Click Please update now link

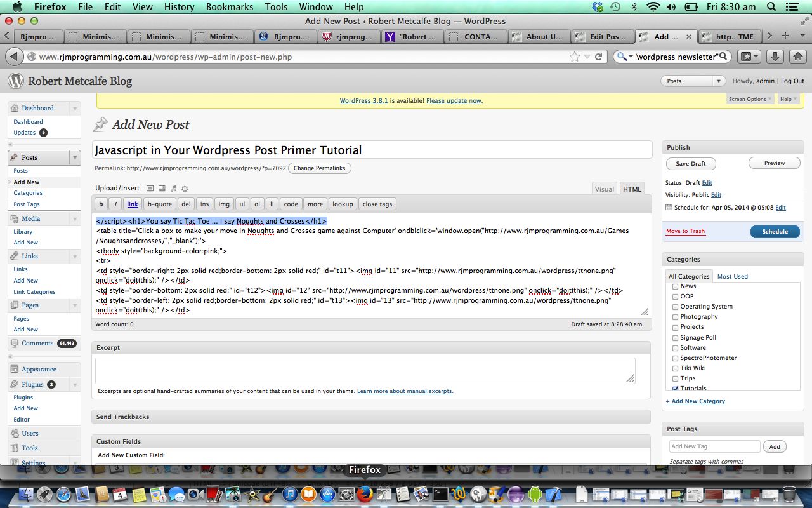tap(454, 100)
